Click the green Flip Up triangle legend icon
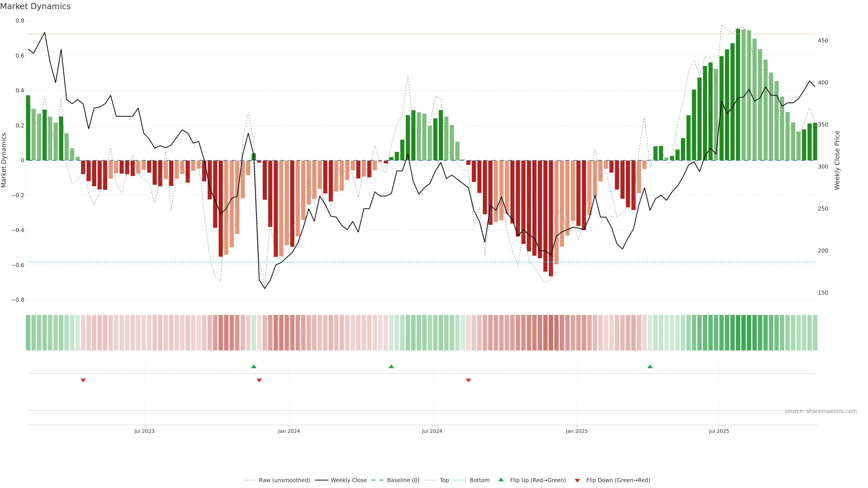The width and height of the screenshot is (868, 488). point(501,480)
